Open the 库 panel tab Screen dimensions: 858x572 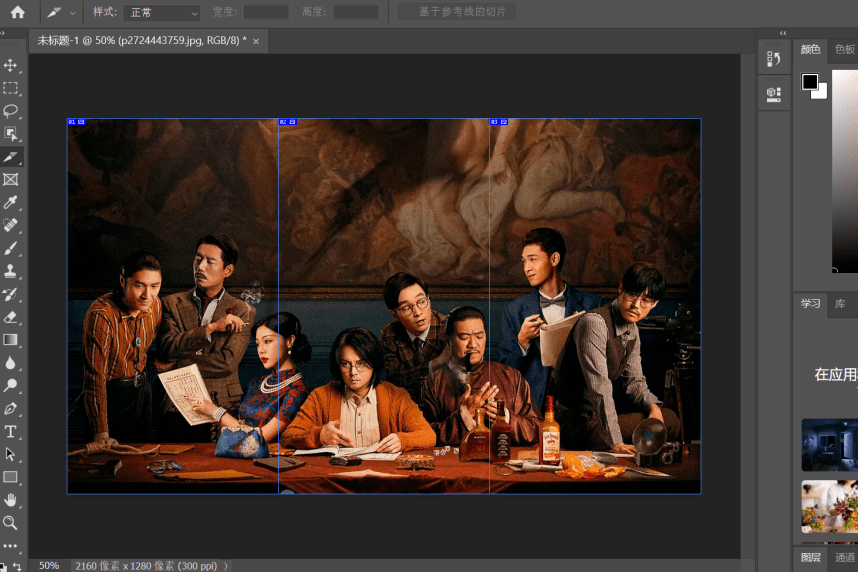coord(840,303)
